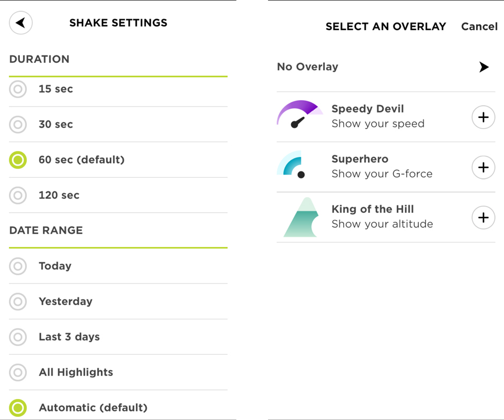Tap the teal G-force Superhero icon
The height and width of the screenshot is (420, 504).
292,164
